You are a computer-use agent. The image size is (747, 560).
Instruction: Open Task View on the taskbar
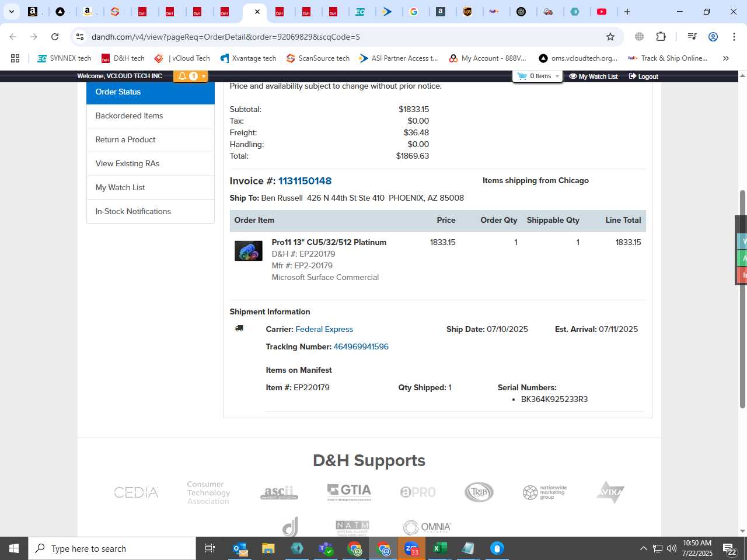[210, 548]
